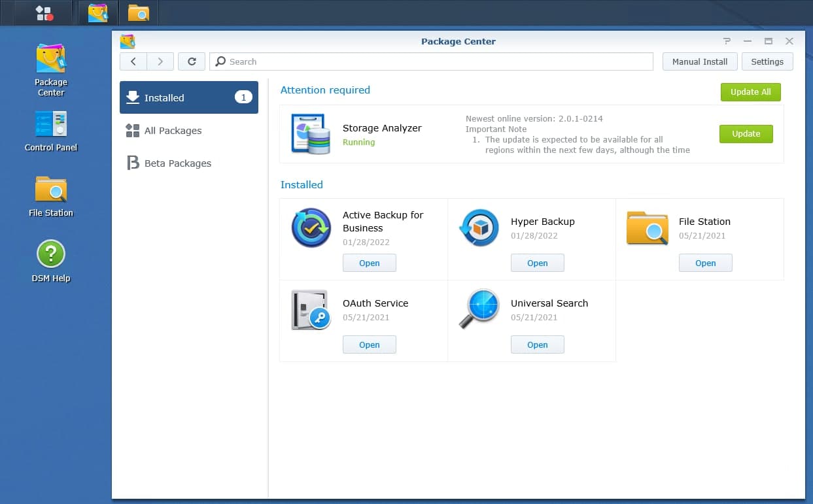Close the Package Center window
This screenshot has height=504, width=813.
[x=789, y=41]
